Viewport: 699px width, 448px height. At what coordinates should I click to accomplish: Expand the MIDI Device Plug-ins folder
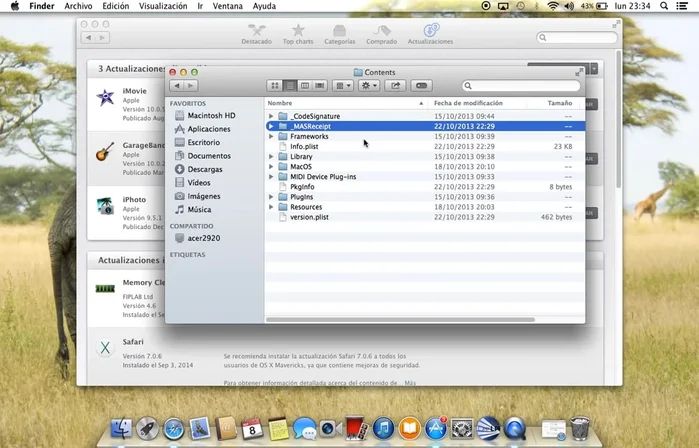click(x=271, y=177)
